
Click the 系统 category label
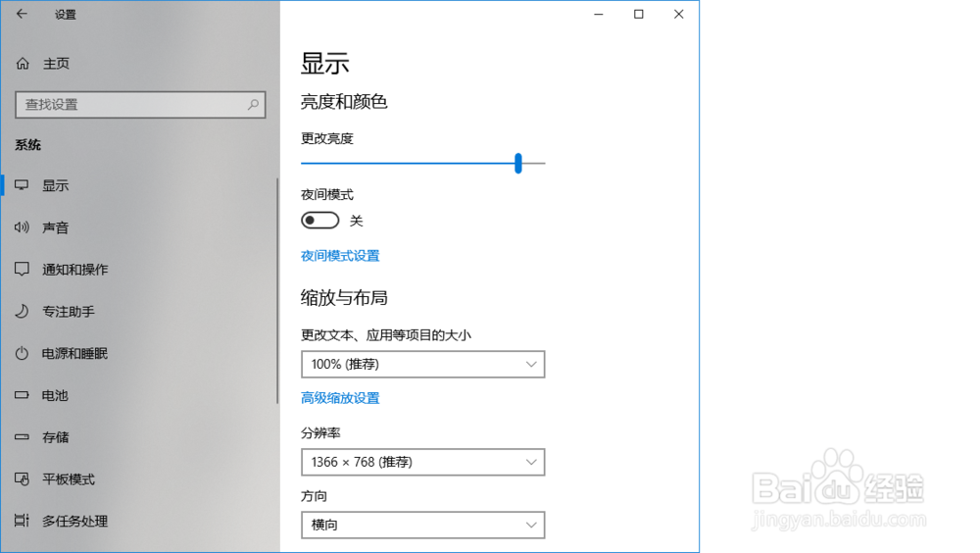28,144
